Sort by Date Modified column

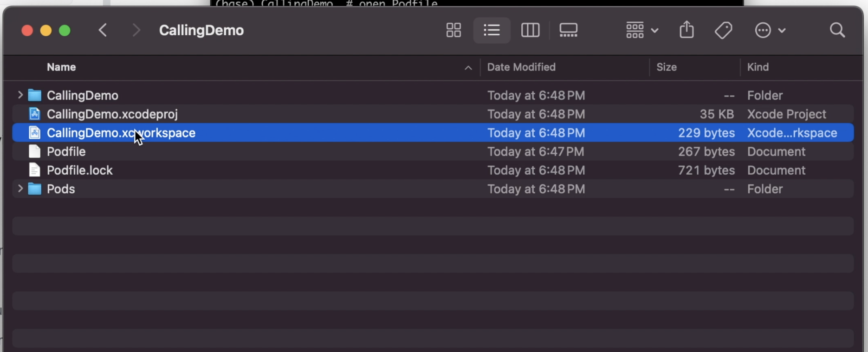pyautogui.click(x=521, y=67)
